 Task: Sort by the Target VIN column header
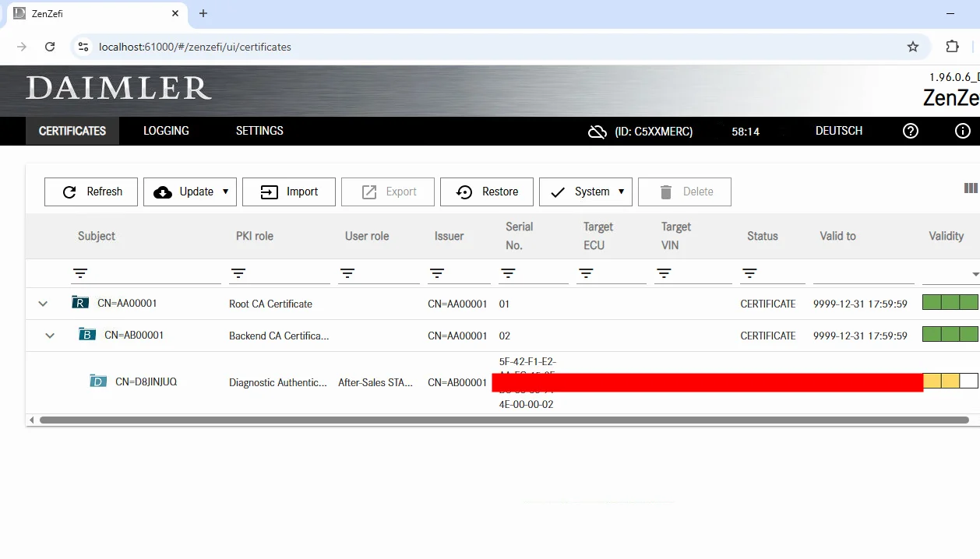tap(676, 236)
